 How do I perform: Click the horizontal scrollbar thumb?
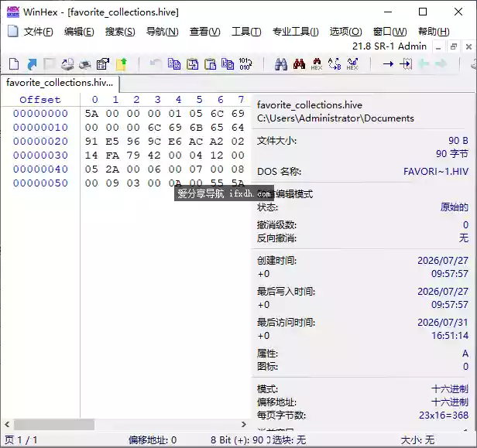[x=54, y=424]
